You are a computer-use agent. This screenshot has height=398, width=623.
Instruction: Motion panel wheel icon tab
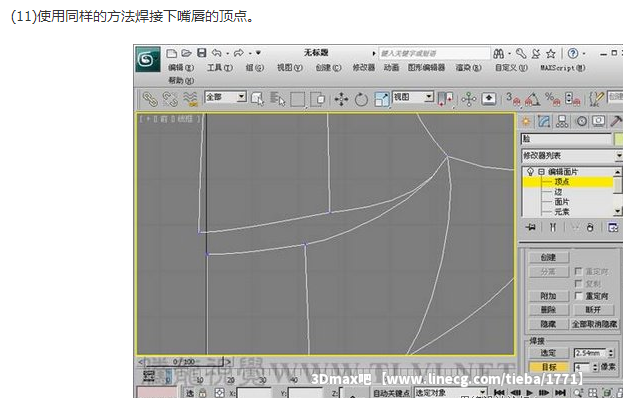point(581,122)
